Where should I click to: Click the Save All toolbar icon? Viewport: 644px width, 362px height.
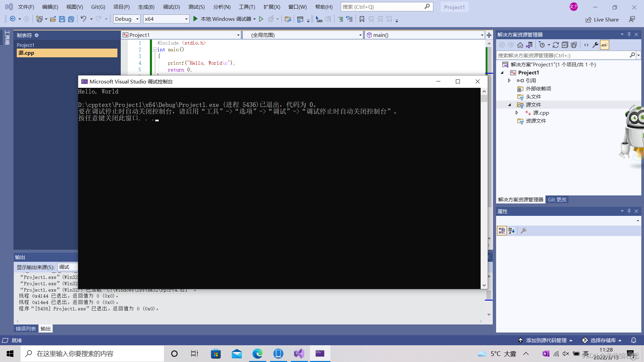pos(71,19)
